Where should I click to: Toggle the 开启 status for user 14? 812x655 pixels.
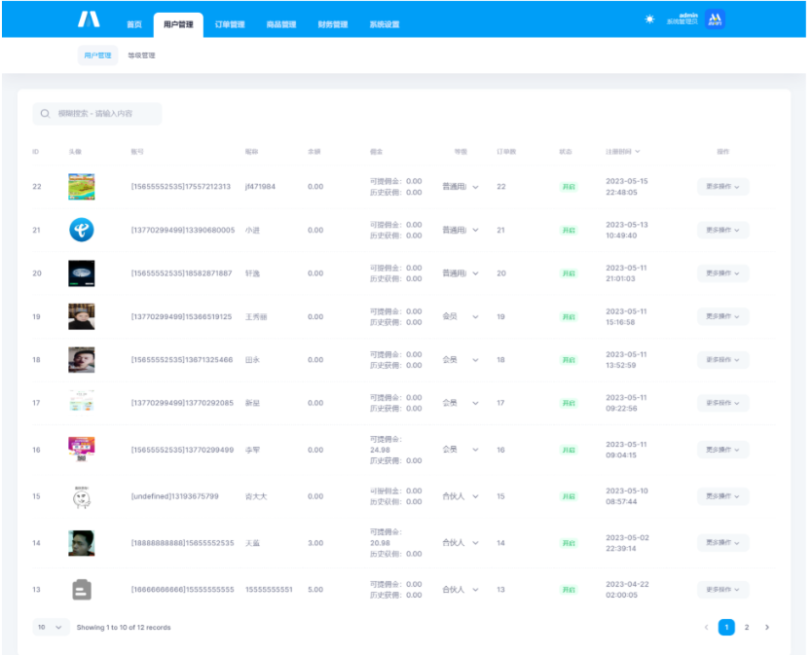click(569, 543)
